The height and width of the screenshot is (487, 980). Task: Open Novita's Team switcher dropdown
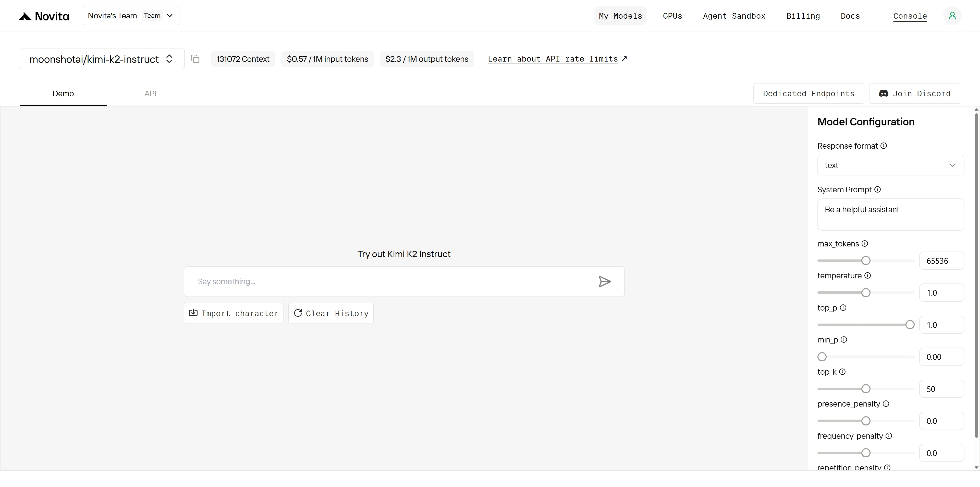pyautogui.click(x=131, y=16)
